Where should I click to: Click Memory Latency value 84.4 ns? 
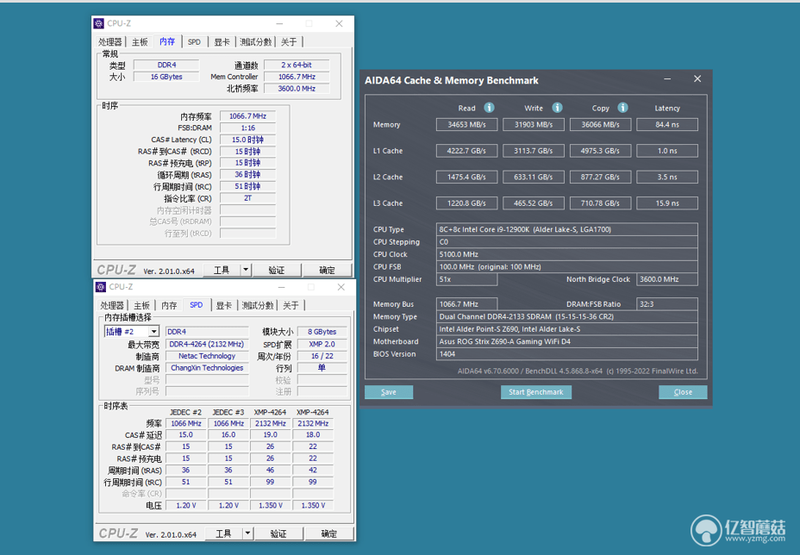667,124
